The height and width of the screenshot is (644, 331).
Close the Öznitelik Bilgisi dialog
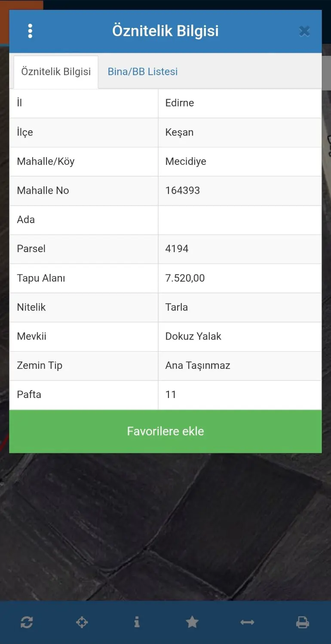click(304, 31)
